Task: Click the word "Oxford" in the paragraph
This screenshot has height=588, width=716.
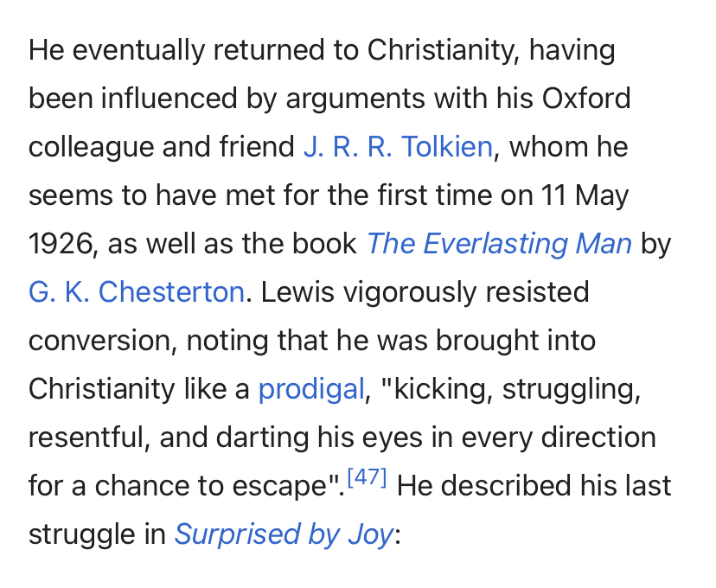Action: (x=586, y=99)
